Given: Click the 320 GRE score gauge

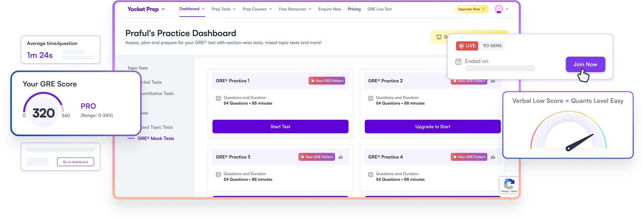Looking at the screenshot, I should click(44, 111).
